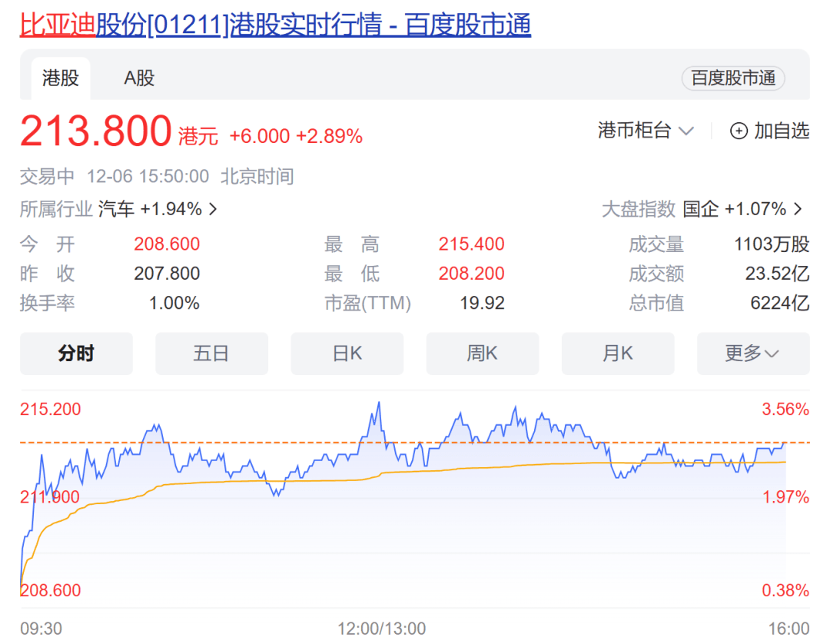Select the 五日 chart tab
Image resolution: width=830 pixels, height=644 pixels.
[211, 353]
